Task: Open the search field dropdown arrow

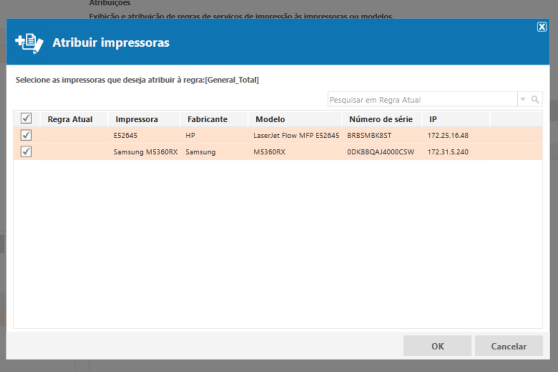Action: click(x=523, y=99)
